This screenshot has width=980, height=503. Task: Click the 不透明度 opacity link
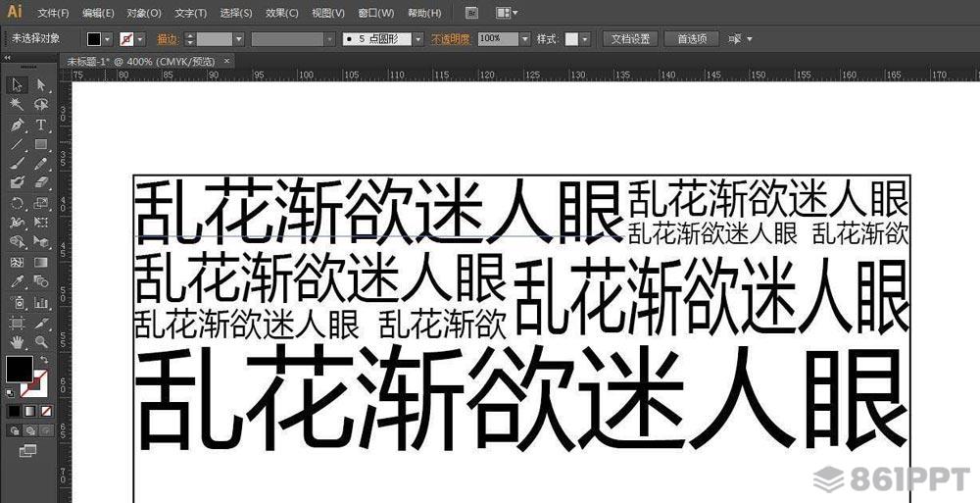[x=450, y=39]
